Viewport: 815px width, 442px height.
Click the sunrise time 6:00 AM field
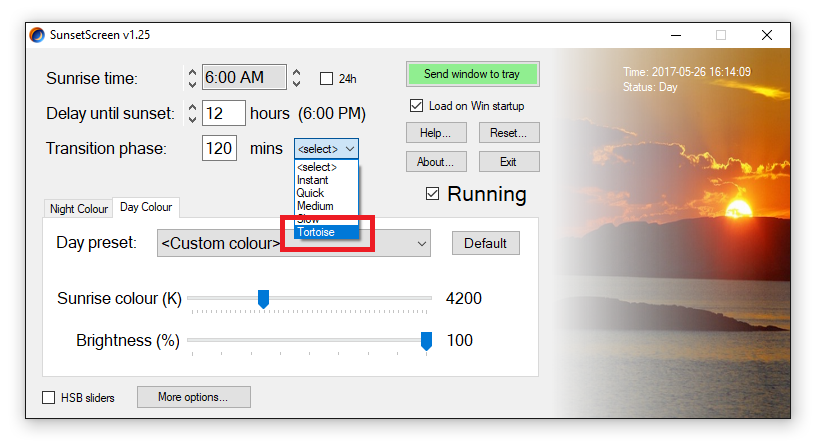[x=244, y=77]
